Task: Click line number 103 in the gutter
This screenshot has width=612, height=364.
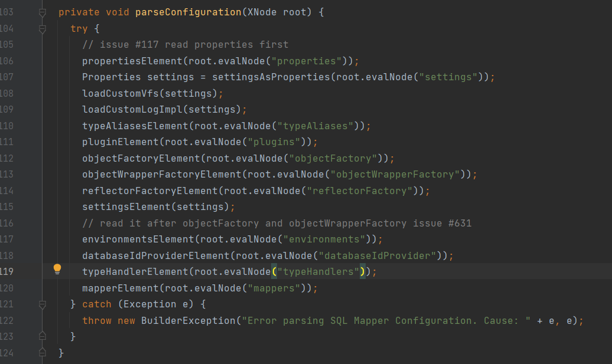Action: 6,12
